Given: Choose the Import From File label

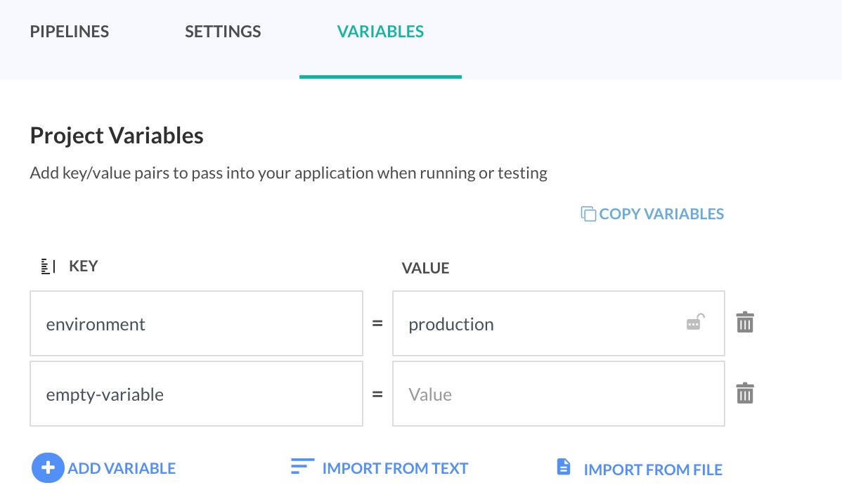Looking at the screenshot, I should 653,470.
